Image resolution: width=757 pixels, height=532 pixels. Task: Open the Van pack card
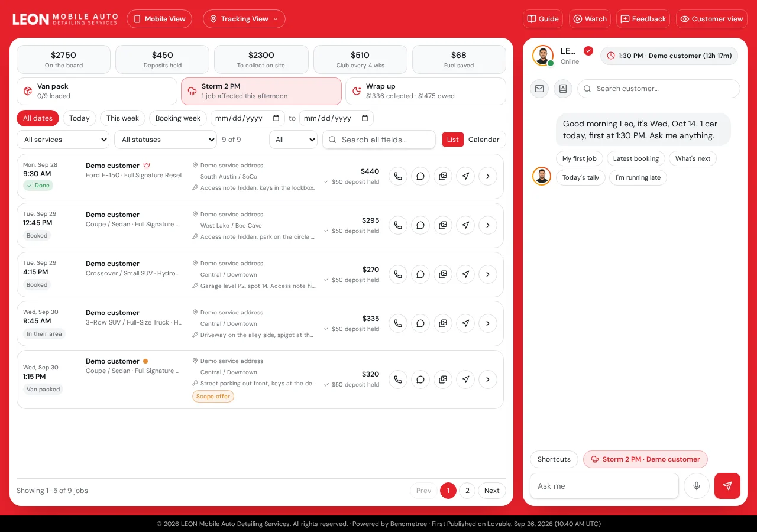pos(97,91)
